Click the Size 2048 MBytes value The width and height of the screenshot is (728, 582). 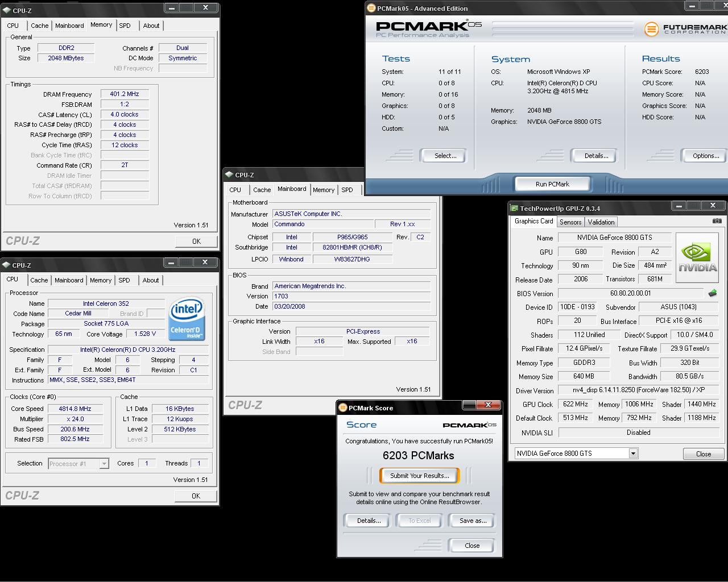point(66,58)
